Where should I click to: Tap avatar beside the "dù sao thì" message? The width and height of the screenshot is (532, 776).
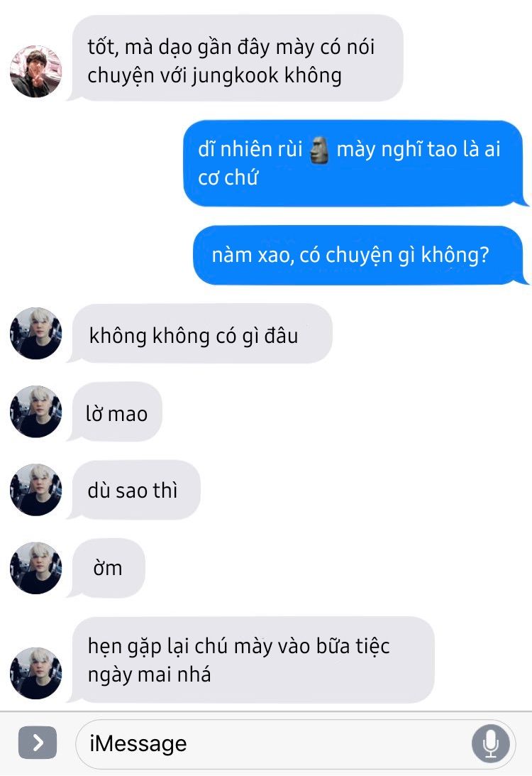pos(35,489)
